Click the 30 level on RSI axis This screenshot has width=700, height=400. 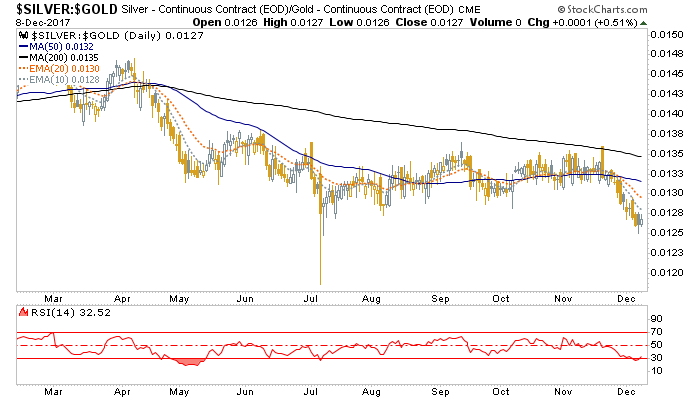658,358
